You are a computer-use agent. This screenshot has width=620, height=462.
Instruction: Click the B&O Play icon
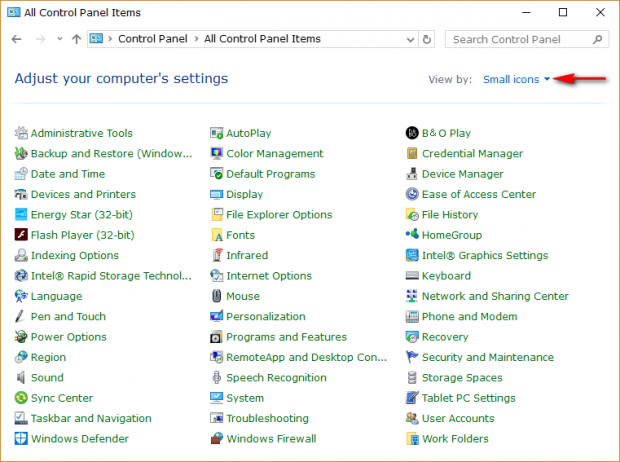[x=412, y=133]
